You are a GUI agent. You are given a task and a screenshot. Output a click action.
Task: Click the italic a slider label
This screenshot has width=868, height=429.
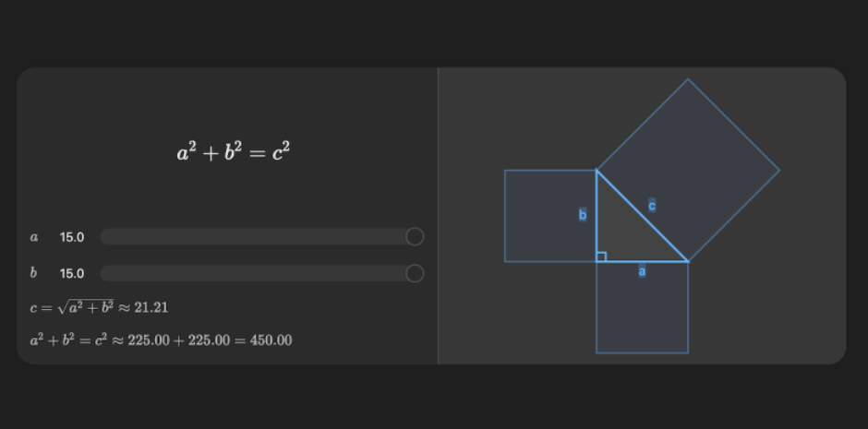coord(34,237)
